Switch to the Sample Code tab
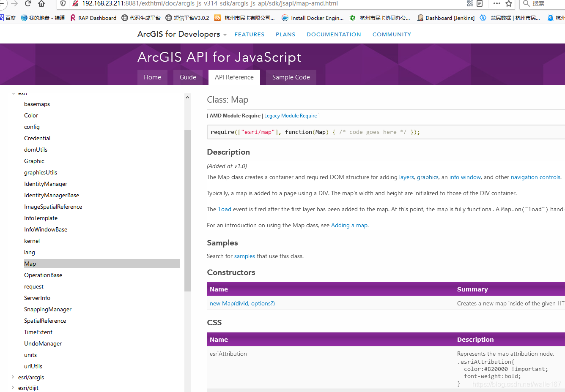This screenshot has height=392, width=565. click(291, 77)
